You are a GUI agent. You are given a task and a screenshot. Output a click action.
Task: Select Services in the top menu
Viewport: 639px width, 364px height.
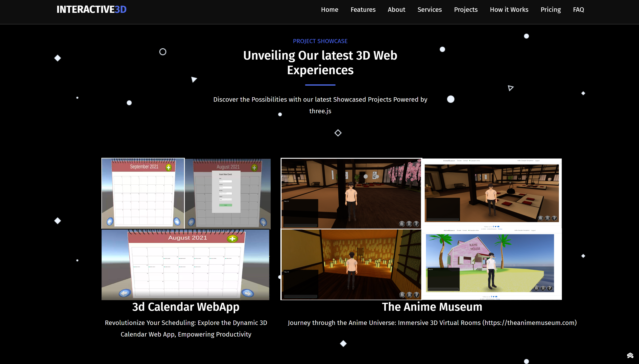tap(430, 10)
